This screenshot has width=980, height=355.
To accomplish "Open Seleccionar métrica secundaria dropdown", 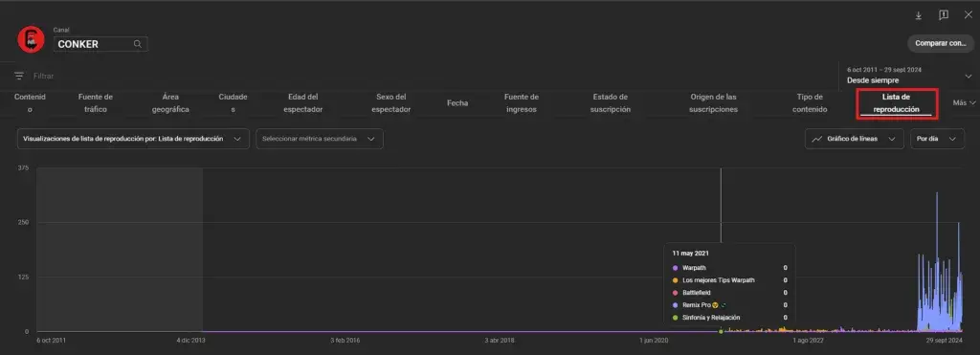I will coord(320,139).
